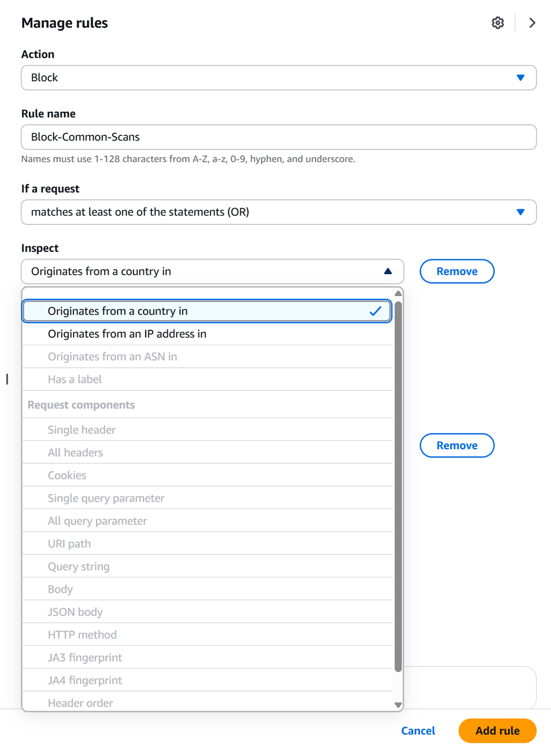Collapse panel with the right chevron icon
This screenshot has width=551, height=756.
(x=532, y=23)
